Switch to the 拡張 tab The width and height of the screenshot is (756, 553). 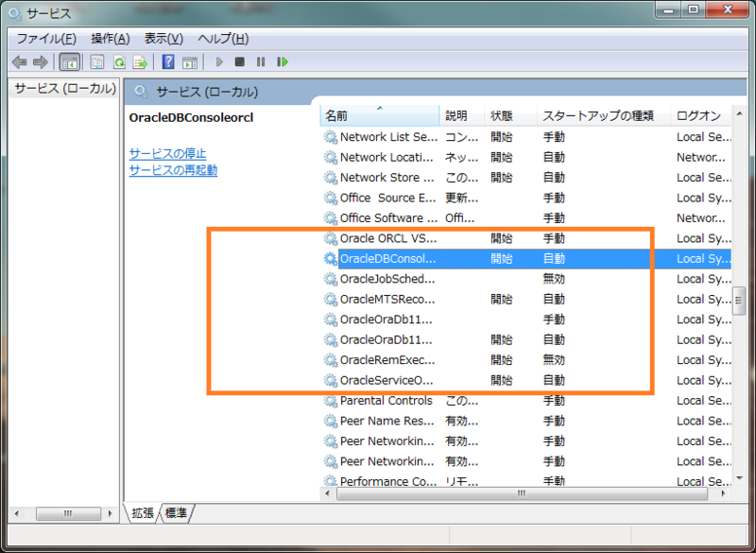pyautogui.click(x=143, y=512)
